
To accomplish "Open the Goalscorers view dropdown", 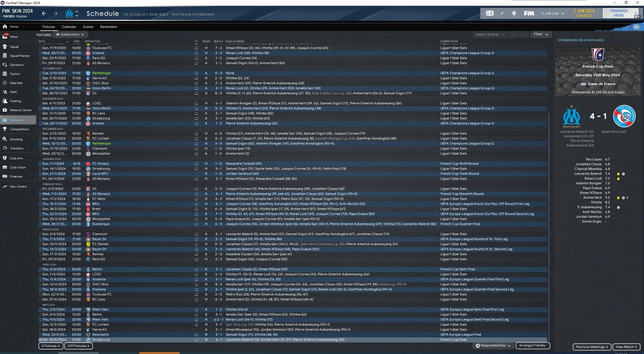I will (x=70, y=35).
